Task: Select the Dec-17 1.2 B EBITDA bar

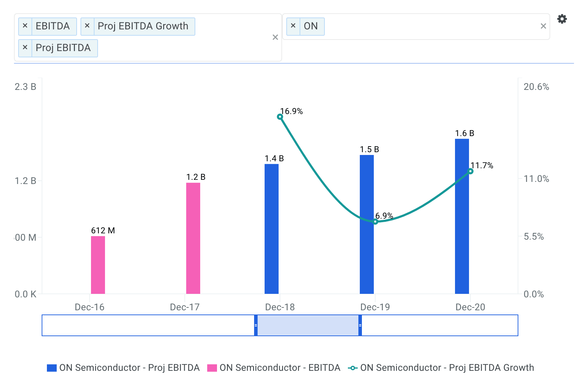Action: coord(193,238)
